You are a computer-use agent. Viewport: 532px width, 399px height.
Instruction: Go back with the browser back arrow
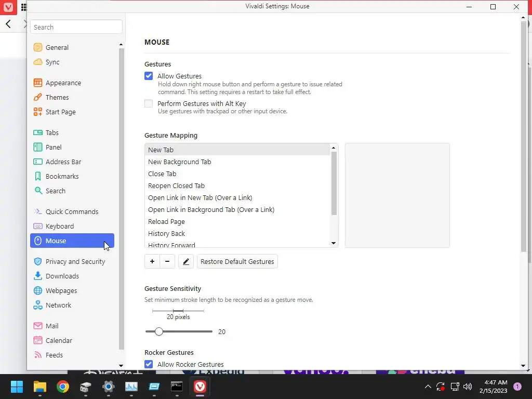coord(8,24)
